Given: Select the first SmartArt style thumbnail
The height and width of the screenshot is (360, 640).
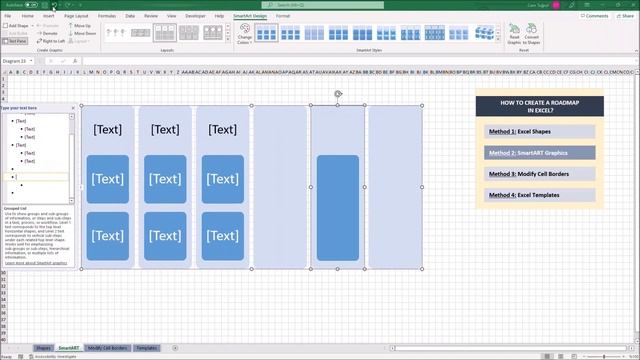Looking at the screenshot, I should (266, 33).
